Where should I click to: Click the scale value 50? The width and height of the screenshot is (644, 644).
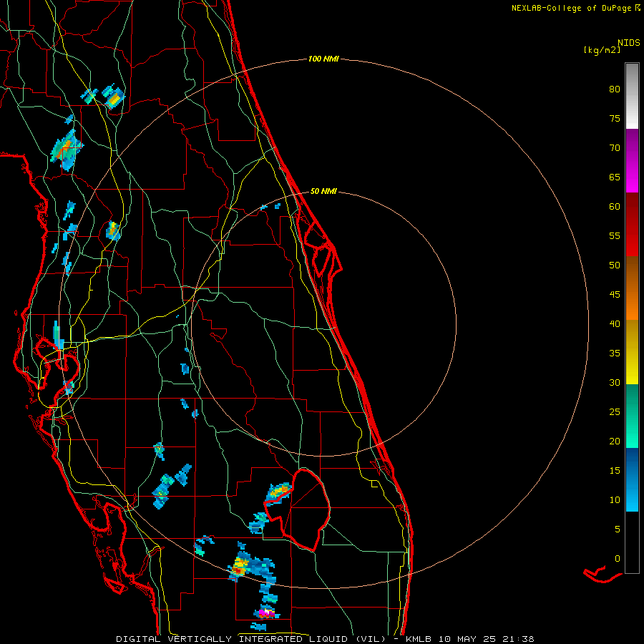pyautogui.click(x=615, y=265)
